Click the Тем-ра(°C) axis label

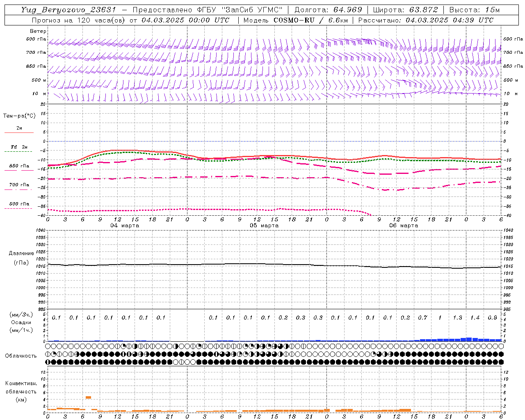click(19, 116)
